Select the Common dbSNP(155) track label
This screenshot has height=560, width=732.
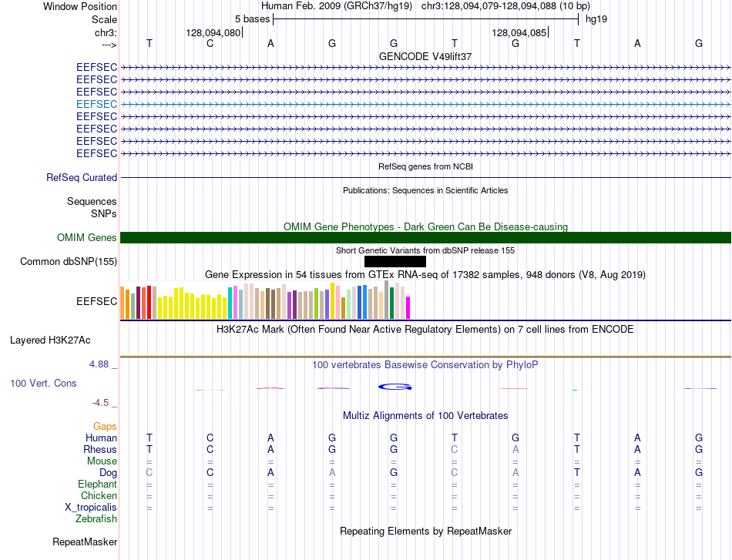[69, 261]
